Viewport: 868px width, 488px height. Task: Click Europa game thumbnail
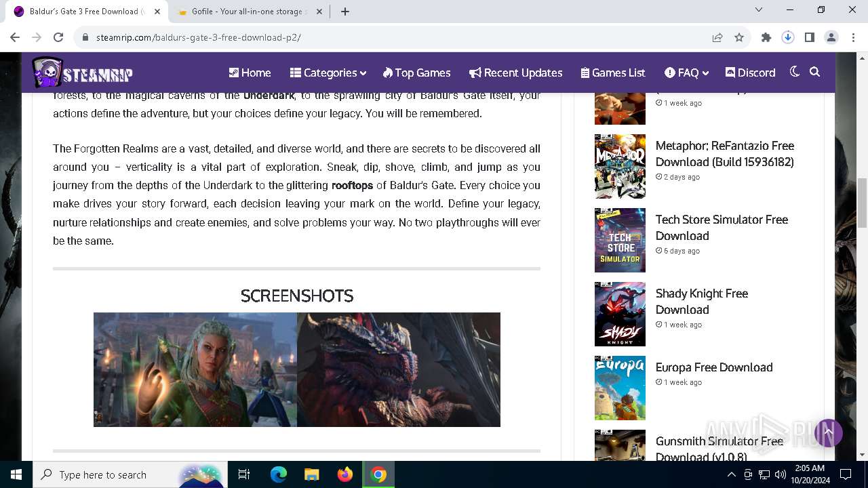(x=620, y=388)
